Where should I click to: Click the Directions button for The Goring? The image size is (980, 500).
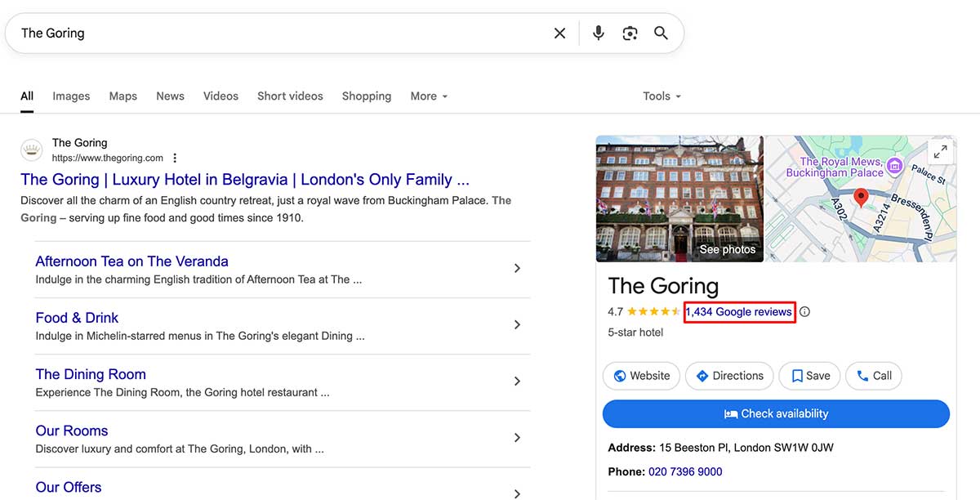(x=728, y=376)
